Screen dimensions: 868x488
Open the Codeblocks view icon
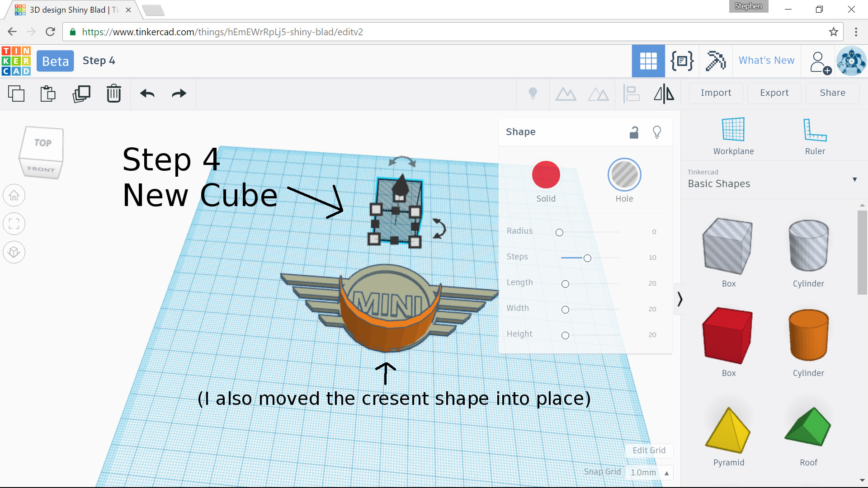click(x=682, y=61)
